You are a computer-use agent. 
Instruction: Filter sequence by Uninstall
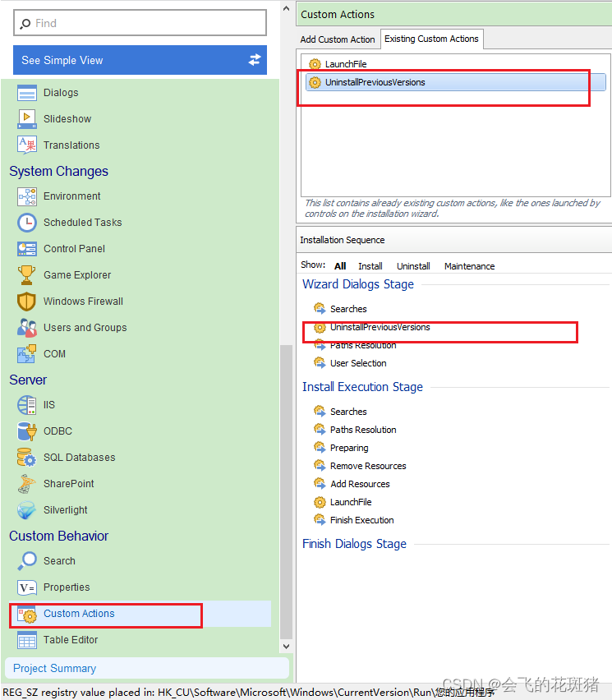point(413,266)
